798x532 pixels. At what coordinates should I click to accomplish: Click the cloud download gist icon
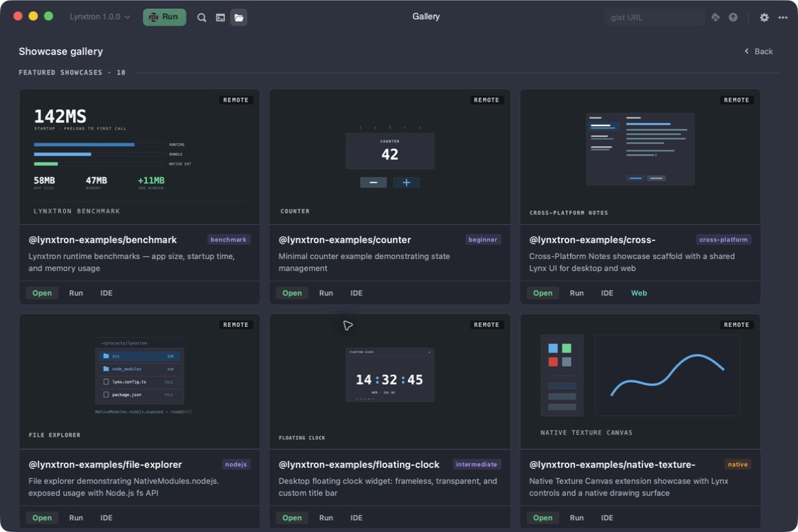(x=716, y=17)
